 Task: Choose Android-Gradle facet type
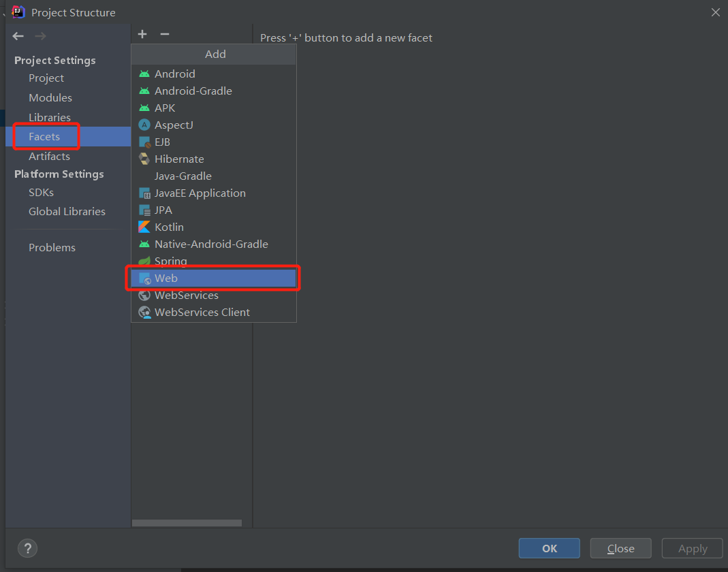pyautogui.click(x=214, y=91)
